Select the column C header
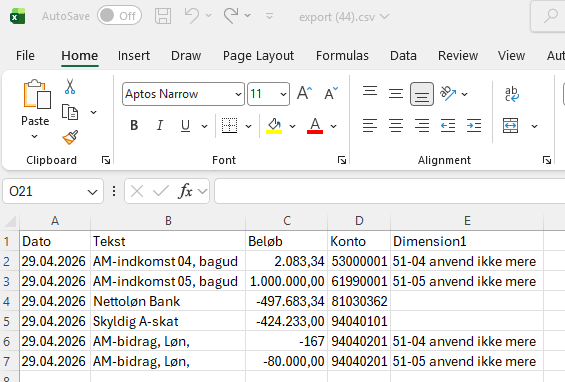The height and width of the screenshot is (382, 565). pos(287,221)
